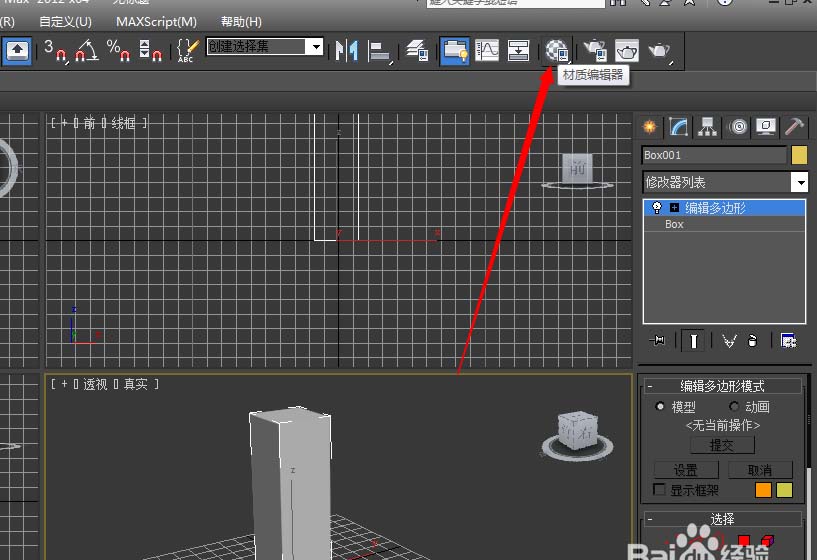
Task: Open the Schematic View icon
Action: pyautogui.click(x=518, y=51)
